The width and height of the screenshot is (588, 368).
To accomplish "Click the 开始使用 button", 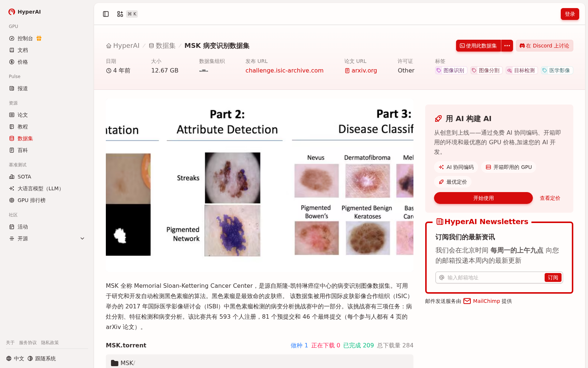I will (483, 198).
